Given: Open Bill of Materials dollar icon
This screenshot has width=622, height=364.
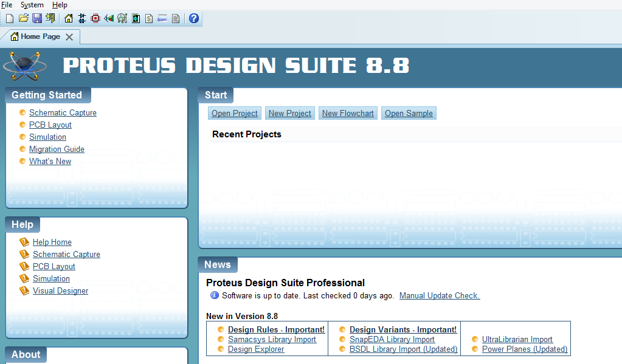Looking at the screenshot, I should click(149, 18).
